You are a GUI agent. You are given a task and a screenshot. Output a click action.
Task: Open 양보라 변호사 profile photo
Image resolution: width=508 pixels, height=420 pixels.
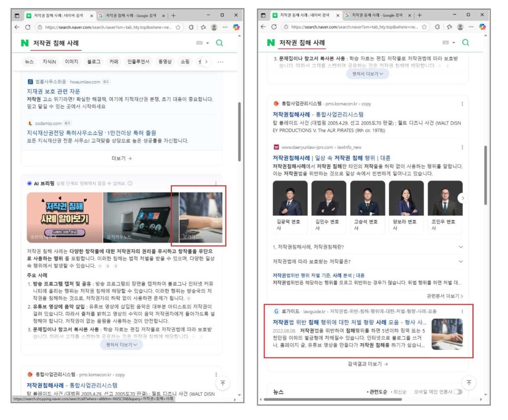coord(406,198)
